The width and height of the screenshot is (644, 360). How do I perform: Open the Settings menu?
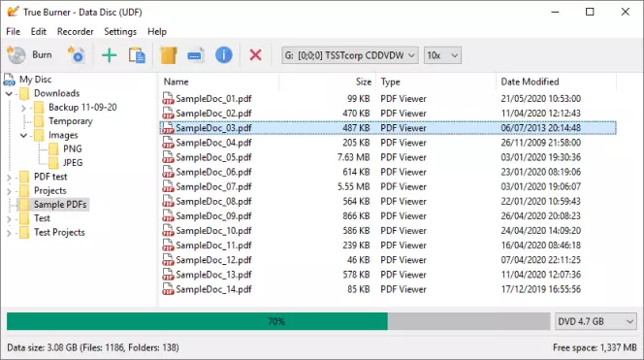click(x=120, y=32)
